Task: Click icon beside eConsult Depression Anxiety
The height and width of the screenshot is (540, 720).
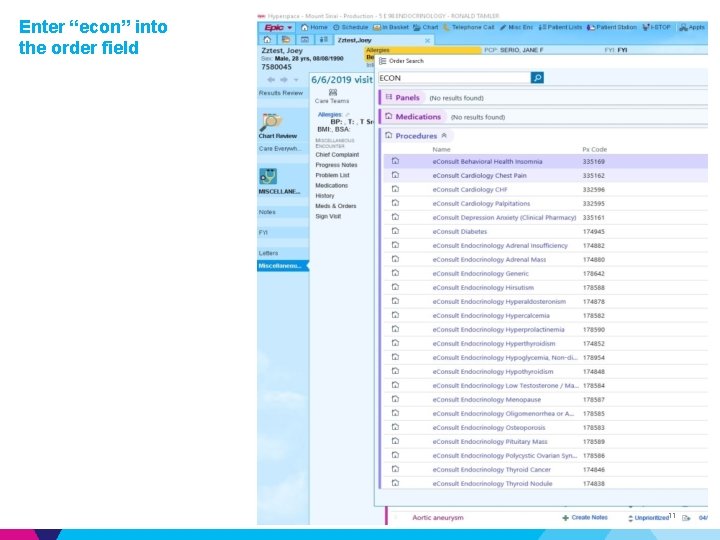Action: (x=395, y=217)
